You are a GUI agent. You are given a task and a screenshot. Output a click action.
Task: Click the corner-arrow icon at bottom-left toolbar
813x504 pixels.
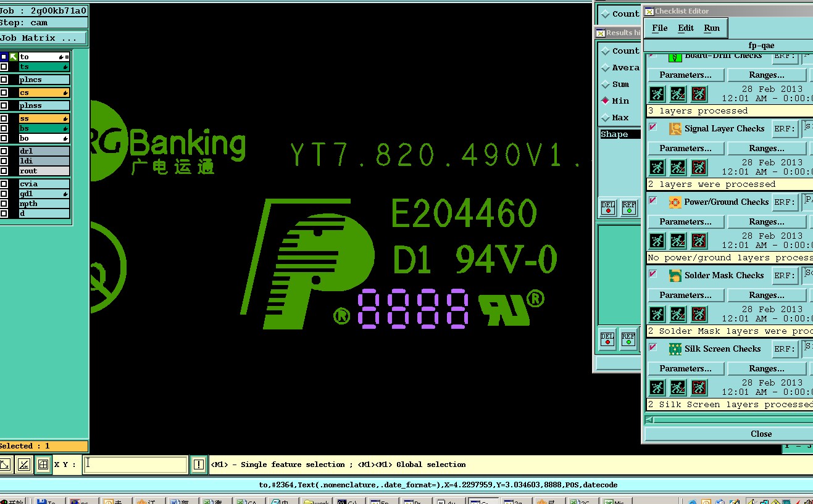click(5, 465)
